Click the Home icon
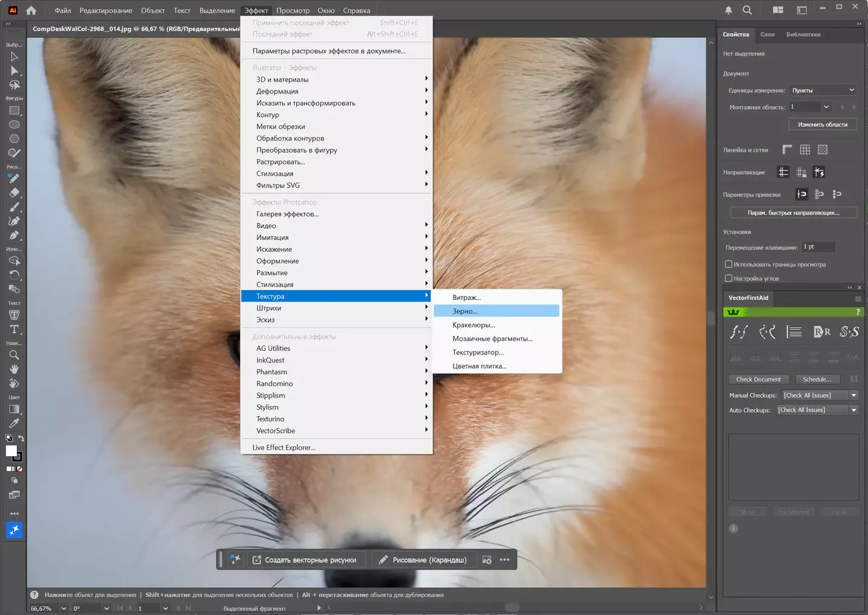This screenshot has height=615, width=868. (x=31, y=10)
